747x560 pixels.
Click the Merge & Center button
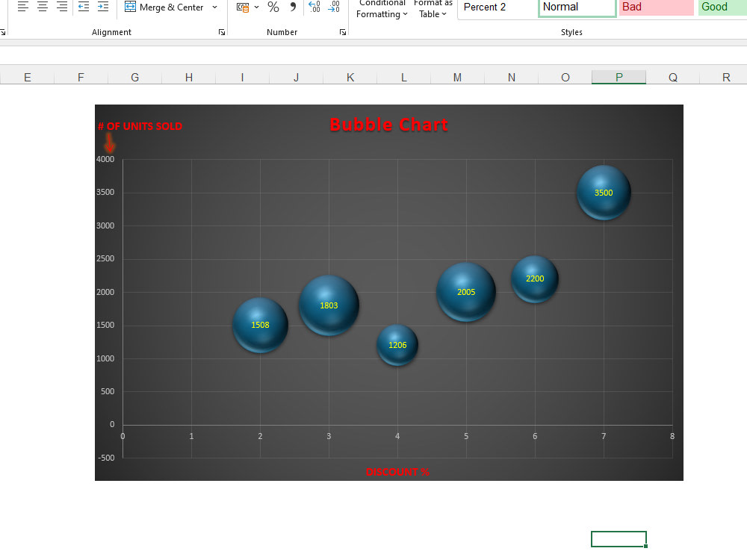[164, 7]
